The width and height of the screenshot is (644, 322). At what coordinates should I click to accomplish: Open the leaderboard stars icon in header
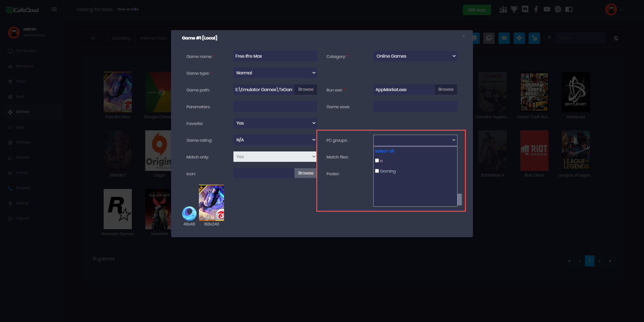point(503,9)
